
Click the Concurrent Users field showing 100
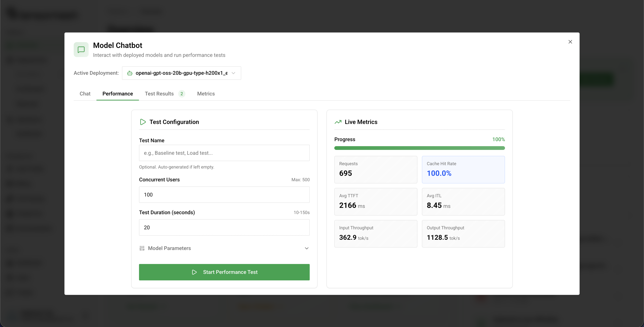(224, 195)
